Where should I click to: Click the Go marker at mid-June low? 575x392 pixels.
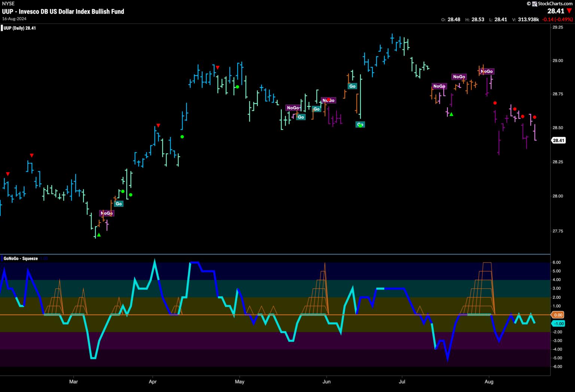tap(360, 125)
